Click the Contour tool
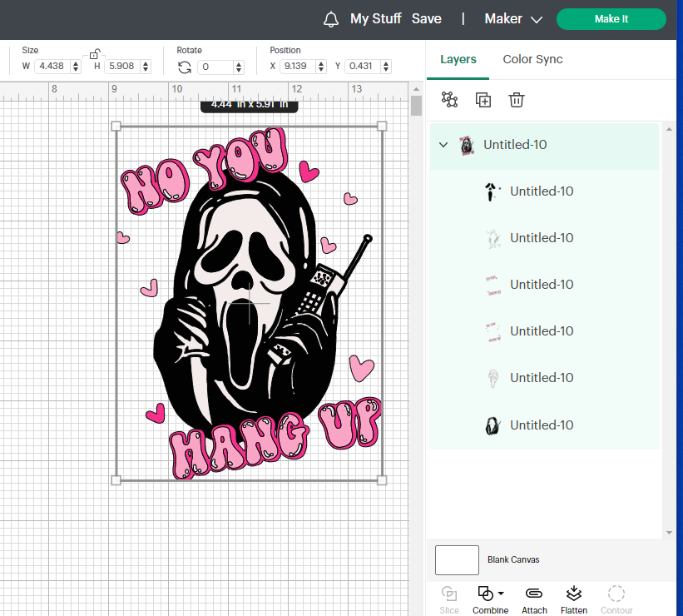683x616 pixels. pyautogui.click(x=616, y=600)
